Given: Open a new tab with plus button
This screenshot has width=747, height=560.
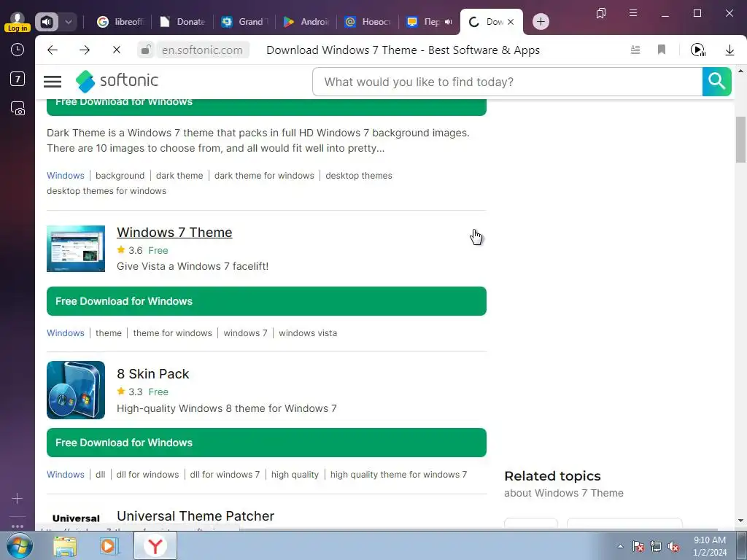Looking at the screenshot, I should (541, 21).
